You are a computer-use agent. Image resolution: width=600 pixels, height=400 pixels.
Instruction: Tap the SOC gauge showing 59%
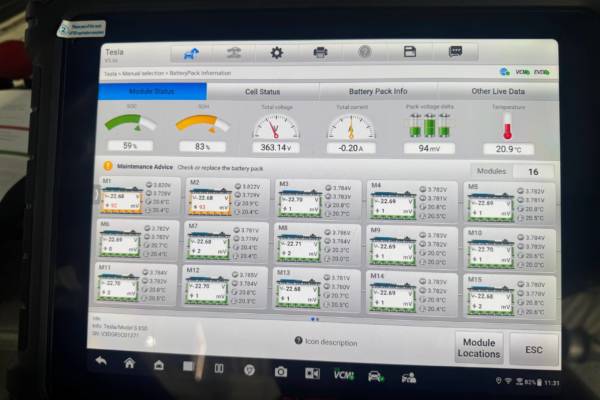click(130, 127)
